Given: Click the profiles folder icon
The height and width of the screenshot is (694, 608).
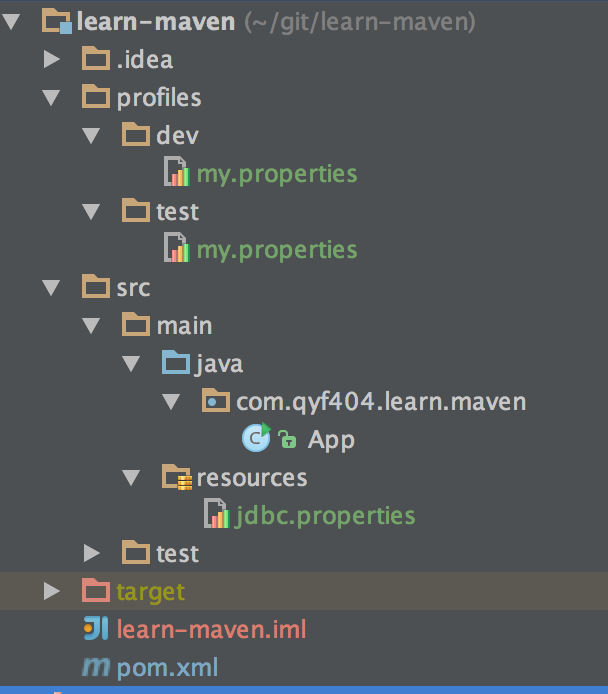Looking at the screenshot, I should [96, 96].
